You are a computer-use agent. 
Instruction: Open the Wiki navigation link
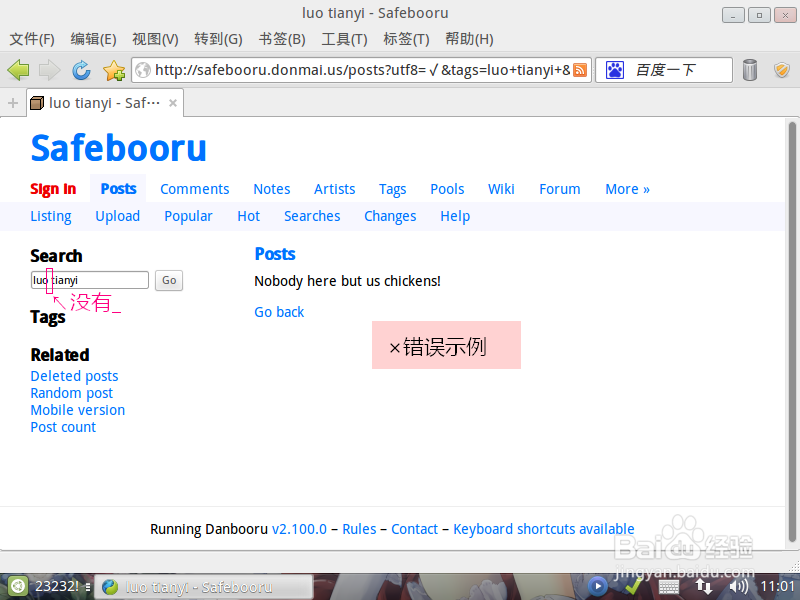[x=501, y=189]
